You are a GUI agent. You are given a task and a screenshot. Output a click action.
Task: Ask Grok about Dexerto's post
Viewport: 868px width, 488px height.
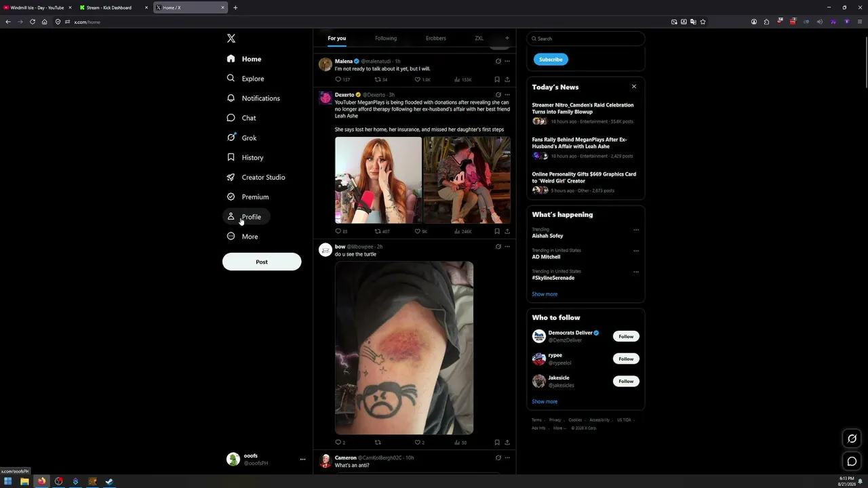pos(498,95)
